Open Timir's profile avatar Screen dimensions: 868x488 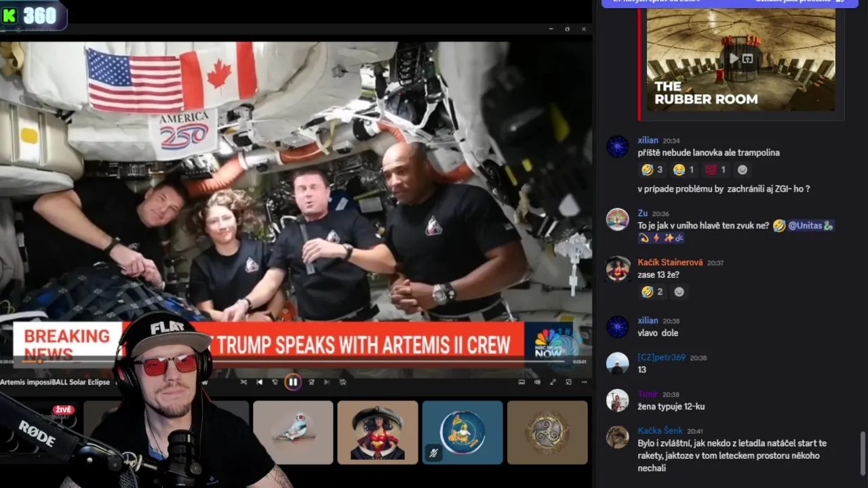click(x=617, y=400)
